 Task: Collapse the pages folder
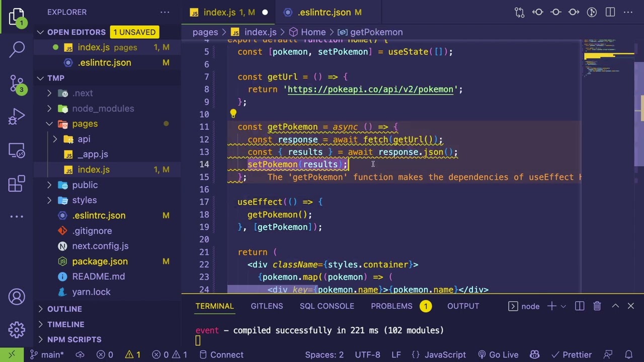click(x=49, y=124)
